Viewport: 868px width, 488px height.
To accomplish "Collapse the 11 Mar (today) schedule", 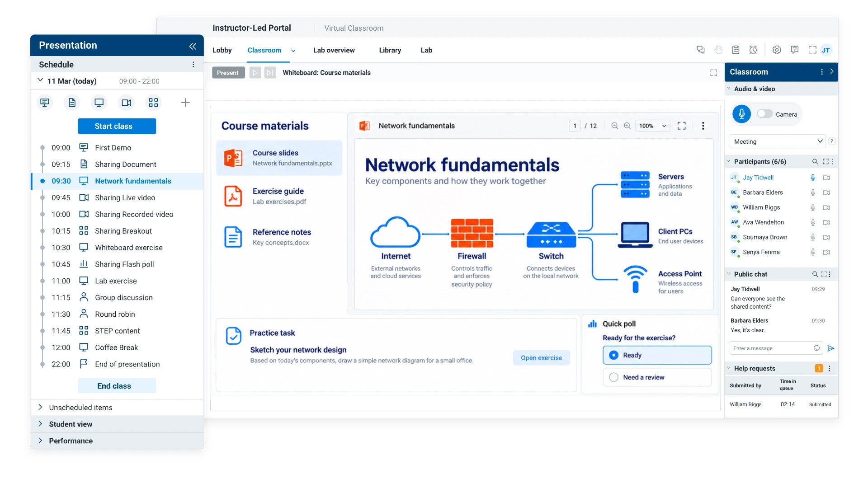I will coord(40,80).
